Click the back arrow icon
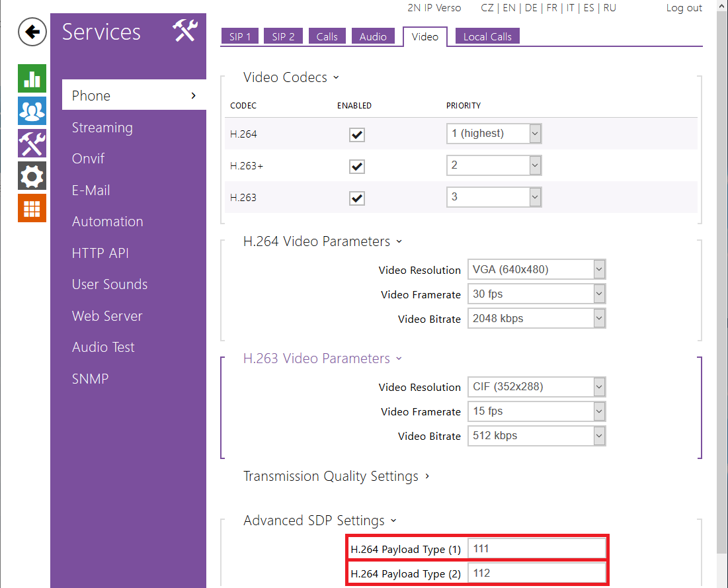The width and height of the screenshot is (728, 588). pos(32,32)
